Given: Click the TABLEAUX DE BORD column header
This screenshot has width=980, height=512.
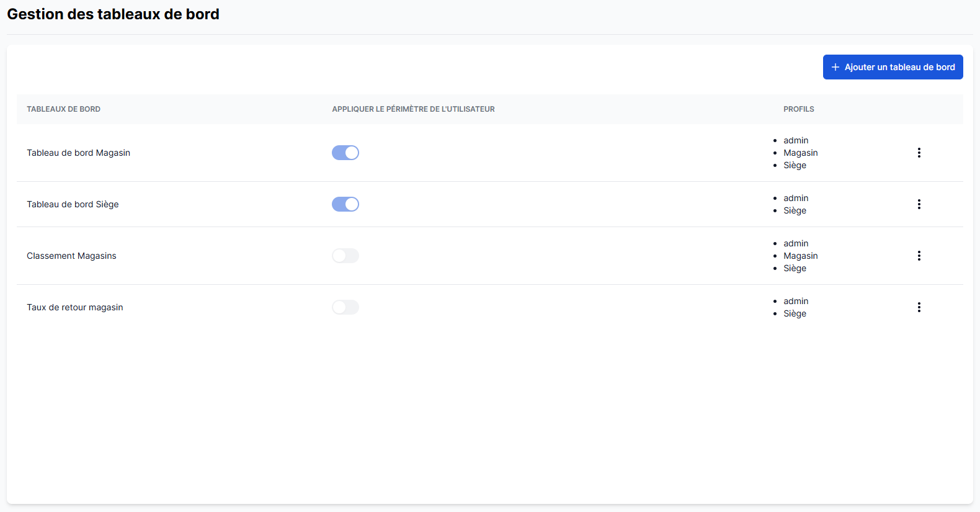Looking at the screenshot, I should point(63,109).
